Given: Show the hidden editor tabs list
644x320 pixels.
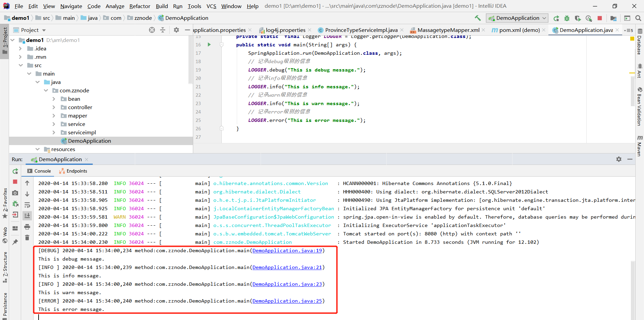Looking at the screenshot, I should [628, 30].
